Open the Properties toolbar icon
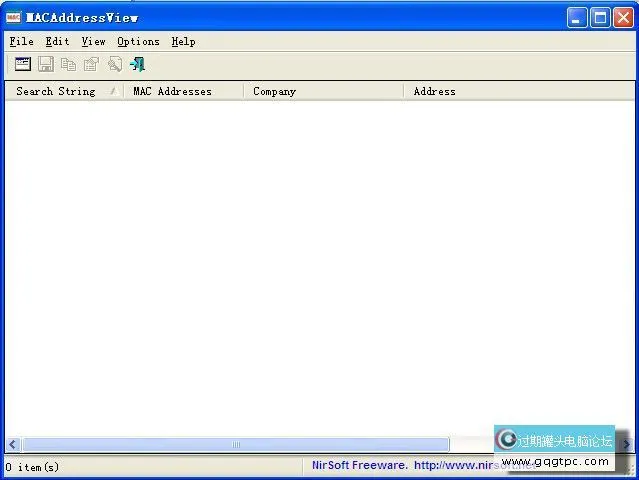The width and height of the screenshot is (639, 480). click(91, 64)
